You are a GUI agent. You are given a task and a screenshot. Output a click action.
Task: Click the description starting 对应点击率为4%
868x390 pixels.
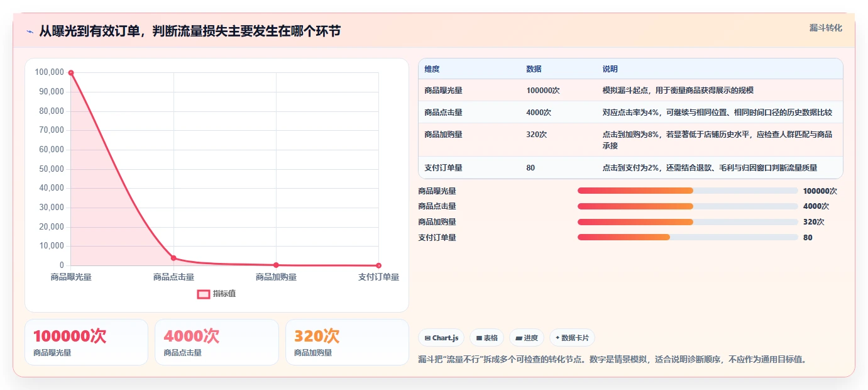pos(717,113)
